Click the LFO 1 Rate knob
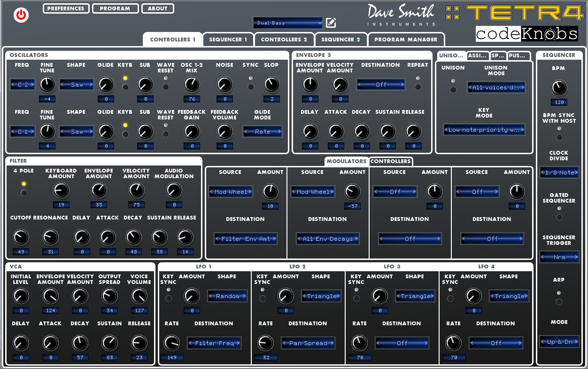 (x=171, y=343)
